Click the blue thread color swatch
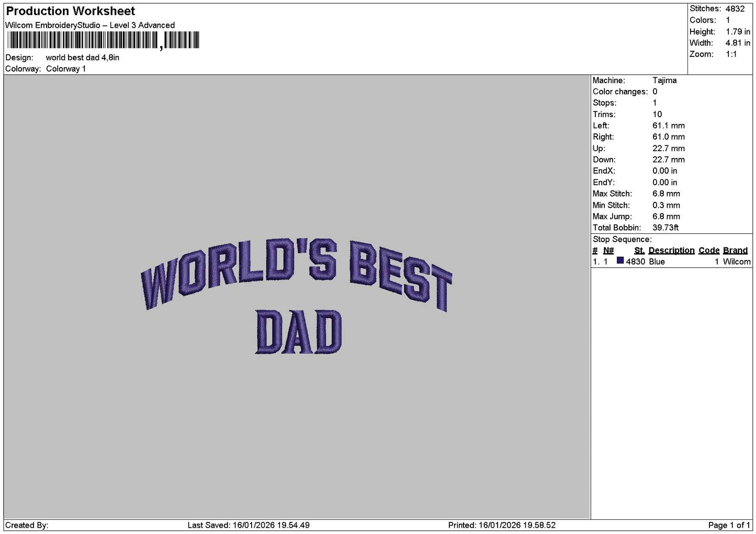The height and width of the screenshot is (534, 756). click(x=620, y=260)
